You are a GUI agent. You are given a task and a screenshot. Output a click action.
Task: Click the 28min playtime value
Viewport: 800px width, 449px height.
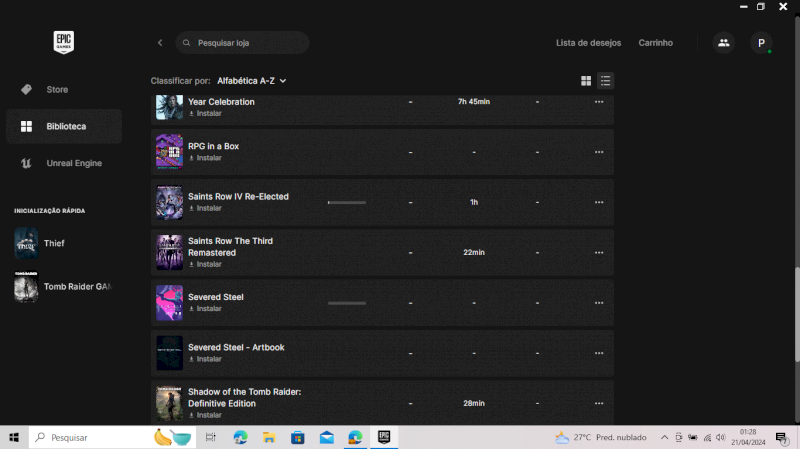pyautogui.click(x=474, y=403)
